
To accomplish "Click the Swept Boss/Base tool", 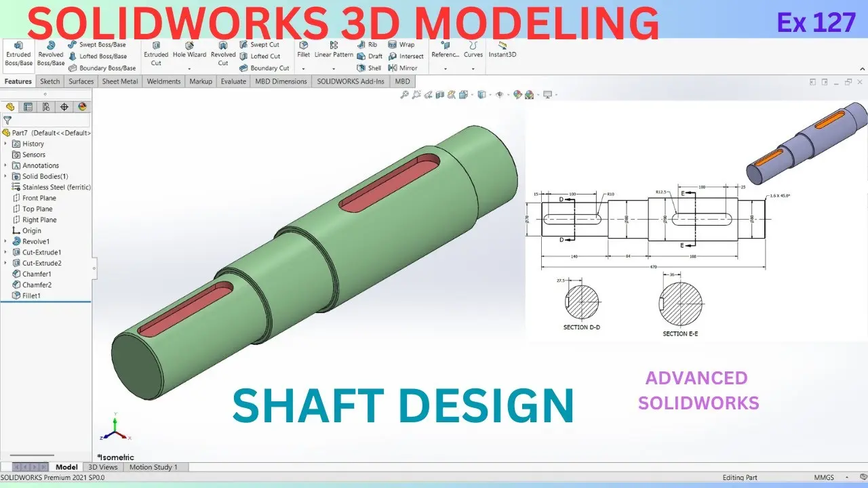I will (x=97, y=45).
